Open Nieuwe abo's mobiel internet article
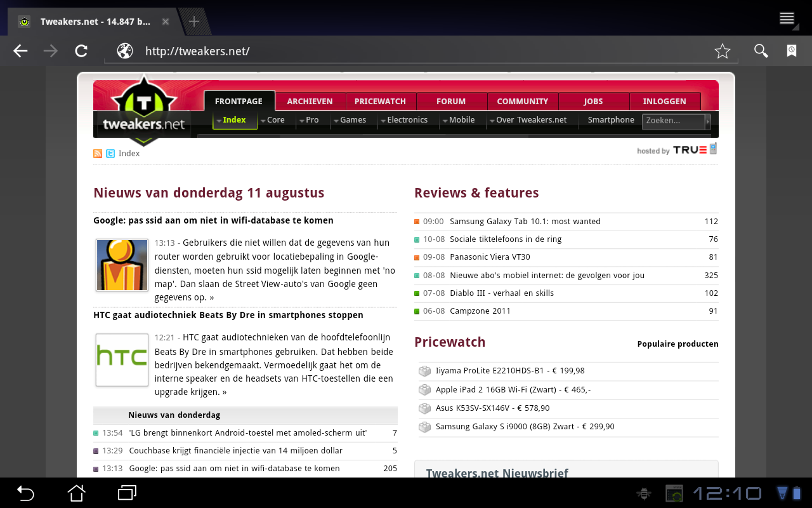The height and width of the screenshot is (508, 812). coord(547,276)
